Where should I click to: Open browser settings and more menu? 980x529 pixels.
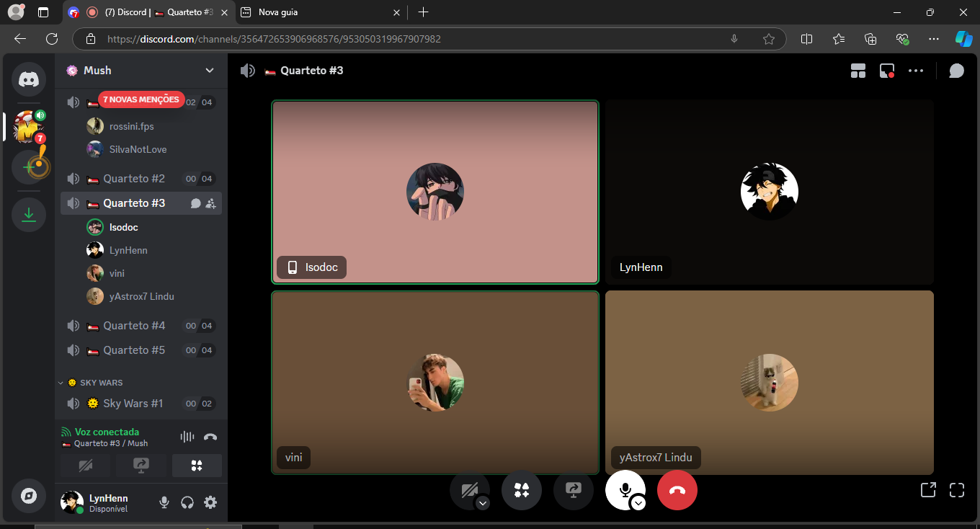(934, 39)
